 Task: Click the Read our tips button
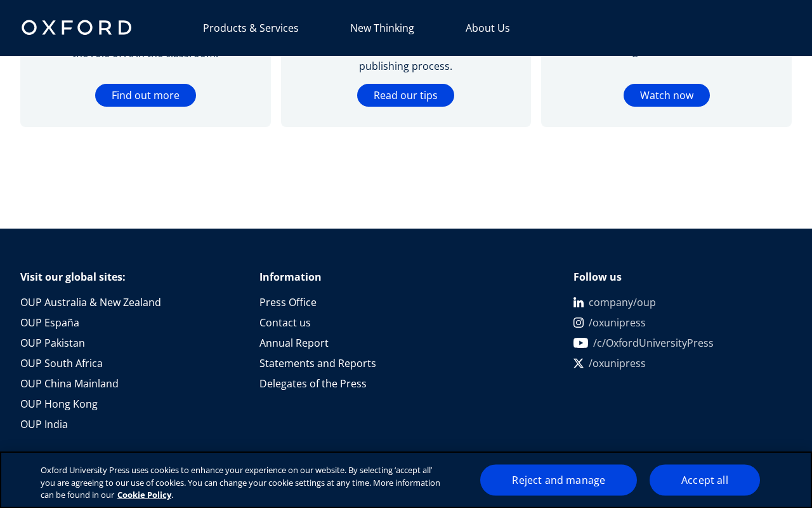[x=405, y=95]
